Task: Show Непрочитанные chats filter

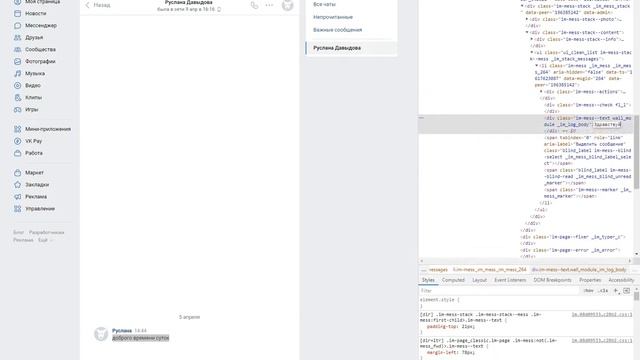Action: pyautogui.click(x=333, y=17)
